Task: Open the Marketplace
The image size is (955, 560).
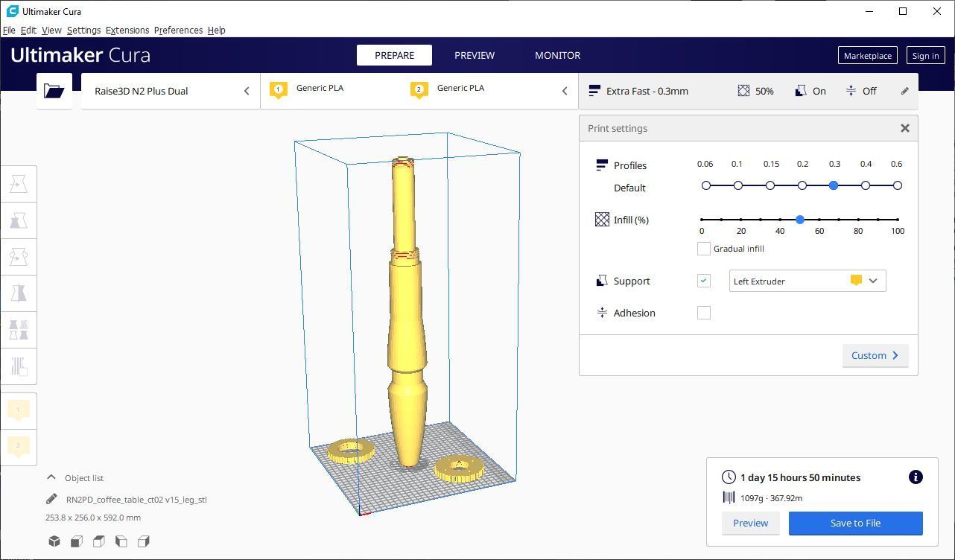Action: 868,55
